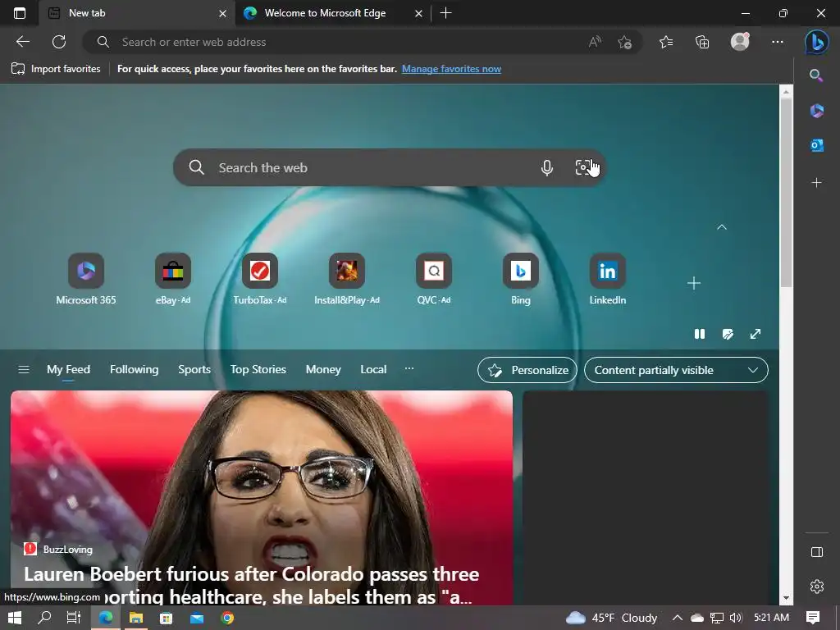Switch to the Local tab

pos(373,370)
